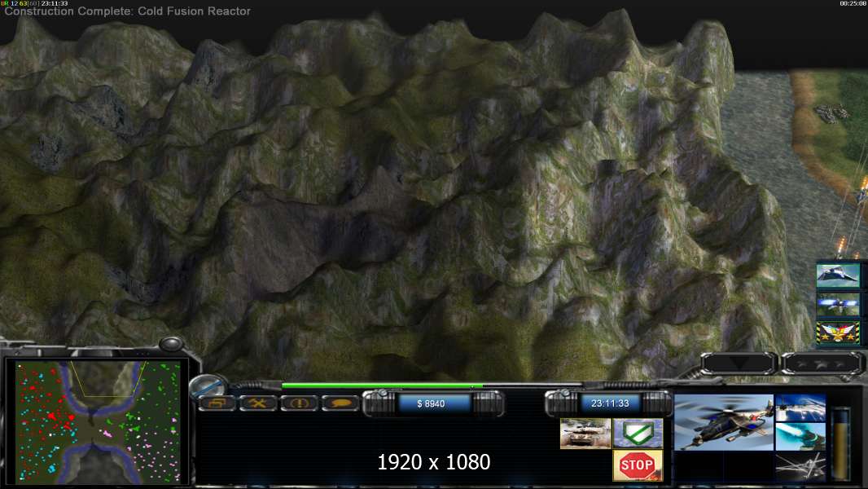This screenshot has width=868, height=489.
Task: Click the $ 8940 money display
Action: click(x=432, y=403)
